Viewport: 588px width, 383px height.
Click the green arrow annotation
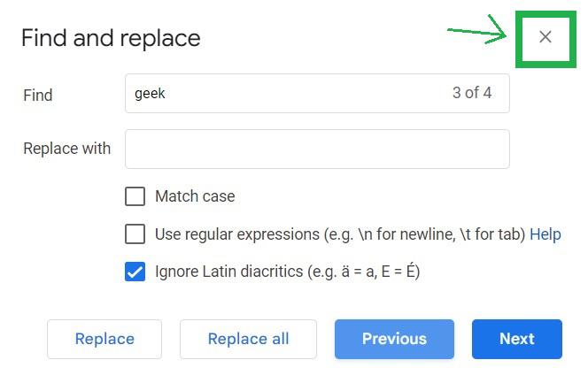476,34
